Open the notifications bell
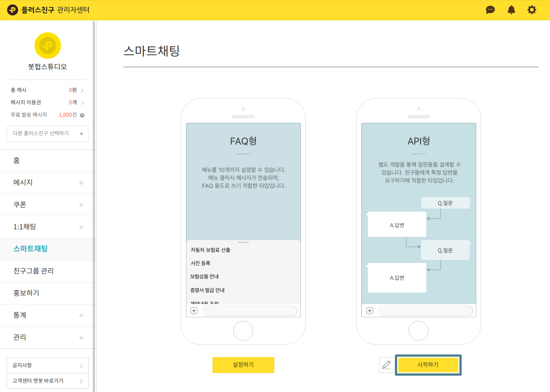Viewport: 550px width, 392px height. (511, 10)
